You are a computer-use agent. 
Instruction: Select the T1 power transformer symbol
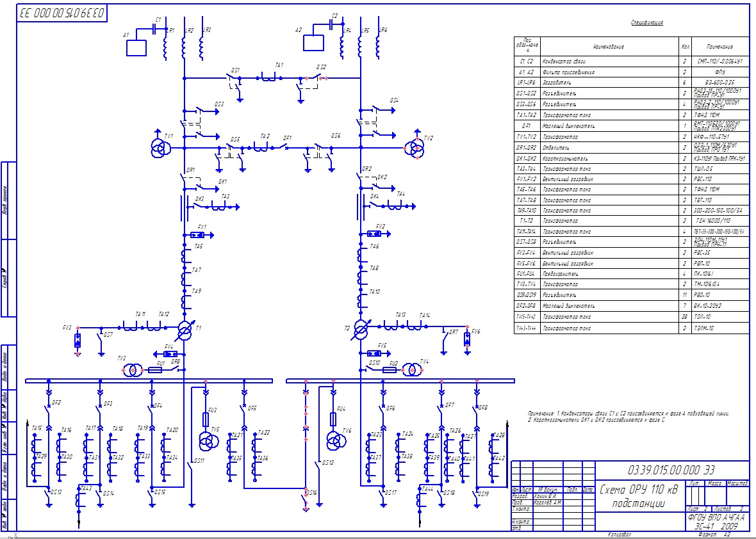(185, 330)
